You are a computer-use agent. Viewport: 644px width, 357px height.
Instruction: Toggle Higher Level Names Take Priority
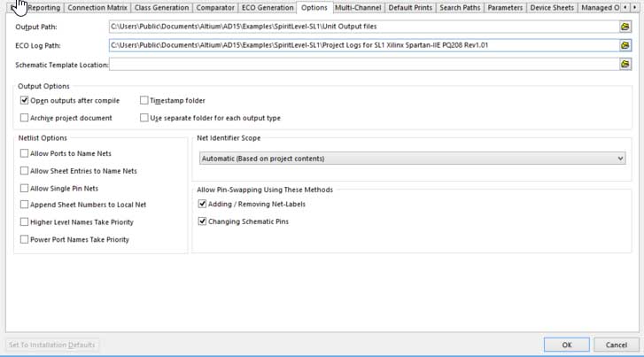(x=24, y=222)
